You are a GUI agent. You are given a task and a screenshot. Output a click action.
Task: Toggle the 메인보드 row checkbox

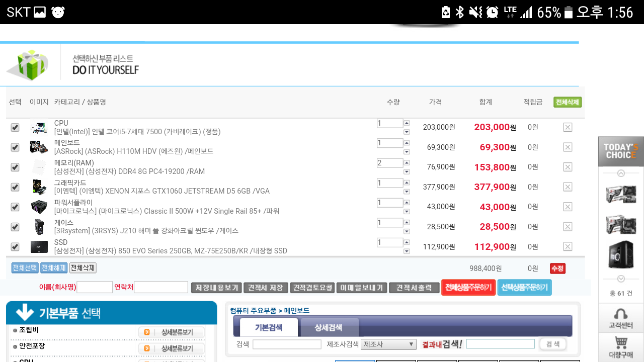pyautogui.click(x=15, y=147)
